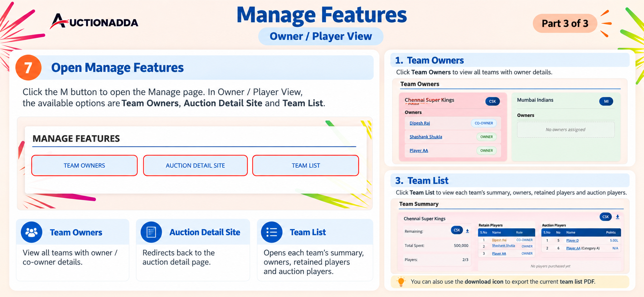Click the "Chennai Super Kings" name in Team Summary
The width and height of the screenshot is (644, 297).
(x=425, y=219)
